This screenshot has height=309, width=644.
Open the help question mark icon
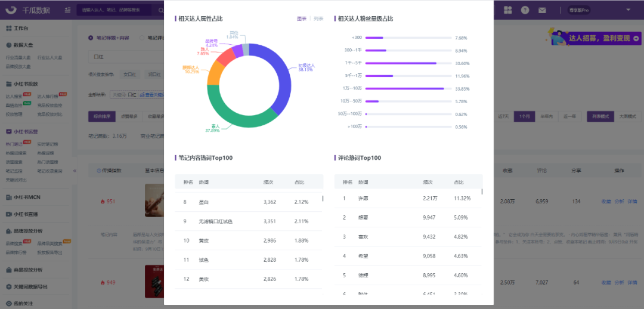[x=525, y=10]
